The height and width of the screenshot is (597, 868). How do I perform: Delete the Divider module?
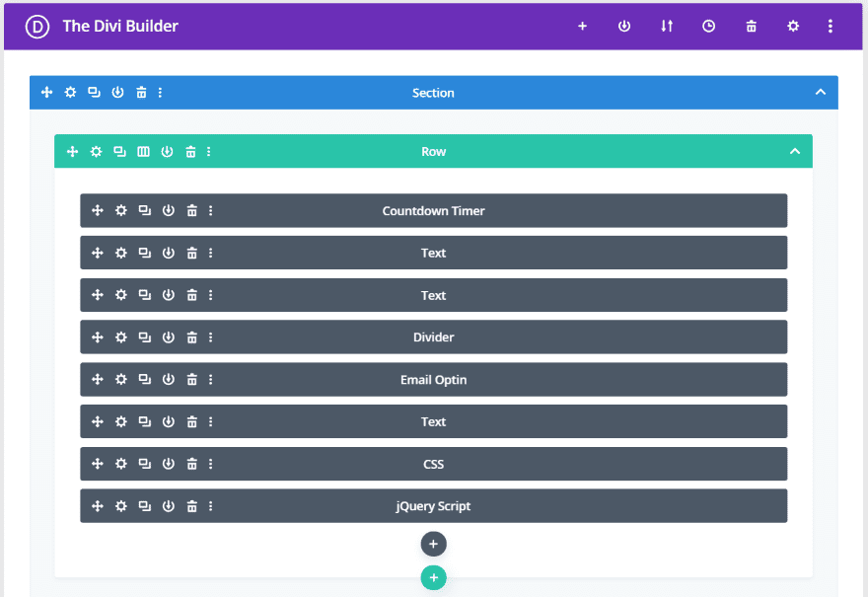pos(191,337)
